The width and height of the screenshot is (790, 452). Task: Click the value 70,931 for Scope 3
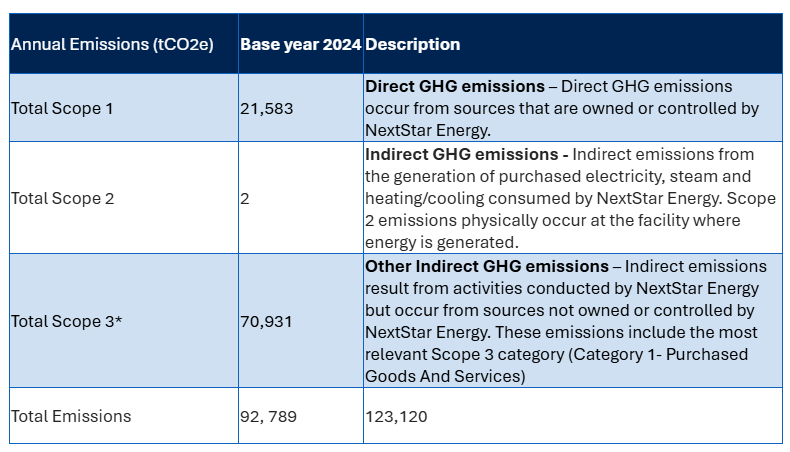click(x=267, y=322)
